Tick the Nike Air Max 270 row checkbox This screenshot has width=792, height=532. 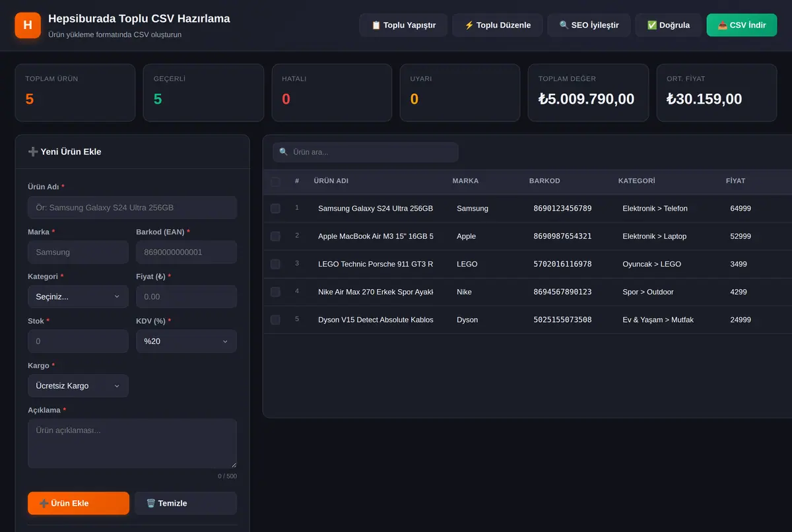[275, 292]
